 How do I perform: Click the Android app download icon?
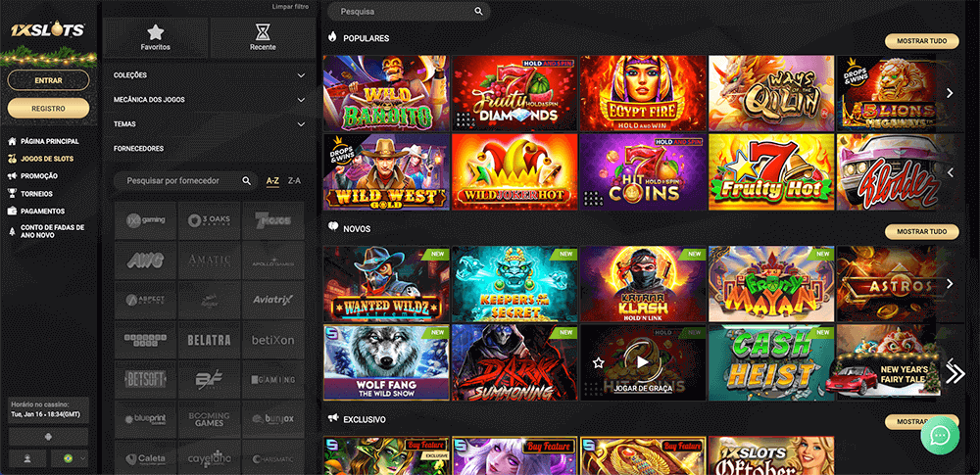coord(49,435)
